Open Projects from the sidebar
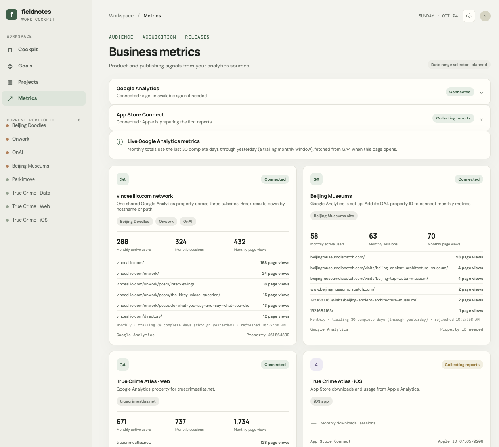Screen dimensions: 499x447 [44, 82]
